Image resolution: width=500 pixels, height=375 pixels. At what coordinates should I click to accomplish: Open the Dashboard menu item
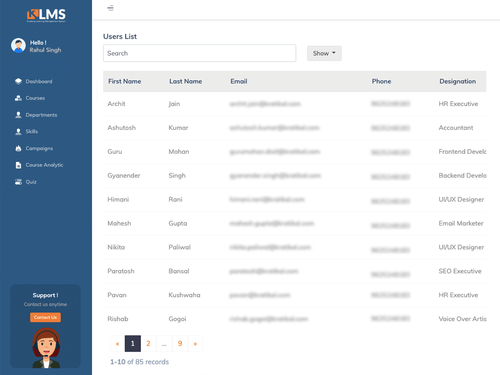[39, 81]
